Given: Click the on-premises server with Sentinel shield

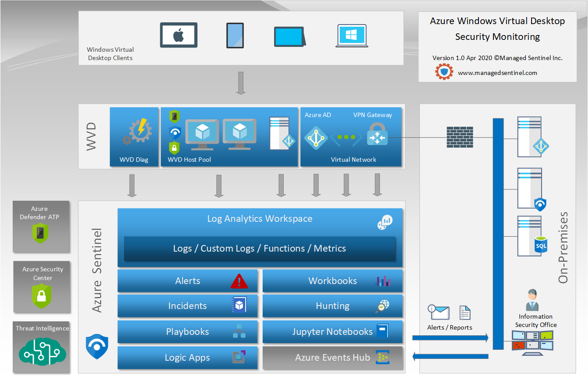Looking at the screenshot, I should (532, 189).
